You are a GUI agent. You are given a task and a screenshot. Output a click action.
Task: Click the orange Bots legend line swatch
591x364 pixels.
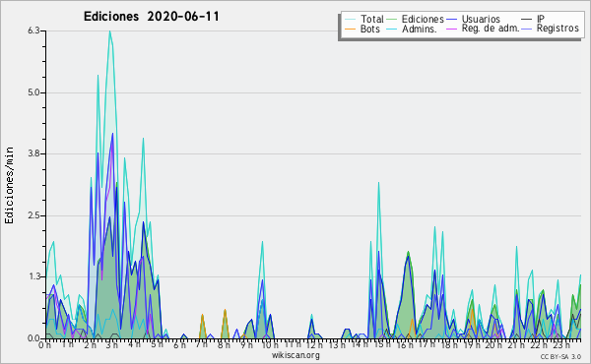350,29
